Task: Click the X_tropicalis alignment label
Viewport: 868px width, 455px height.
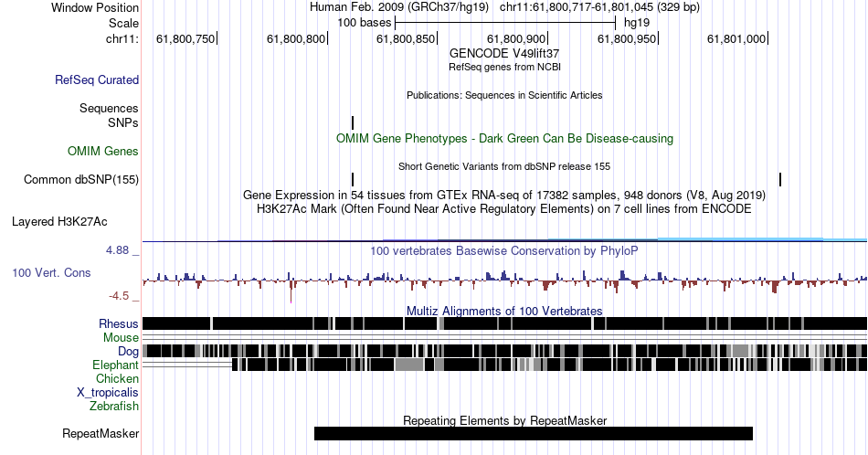Action: pyautogui.click(x=108, y=393)
